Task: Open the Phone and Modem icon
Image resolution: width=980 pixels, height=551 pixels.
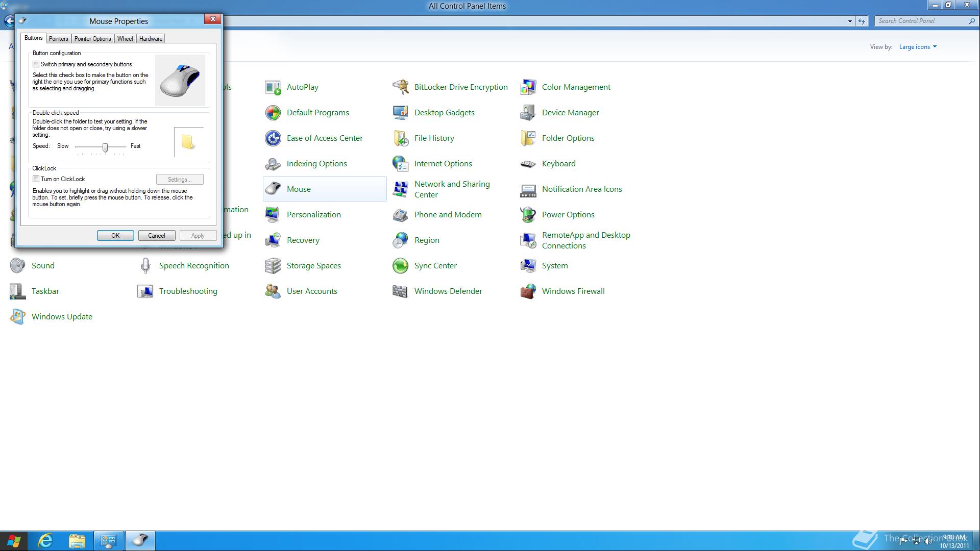Action: coord(401,215)
